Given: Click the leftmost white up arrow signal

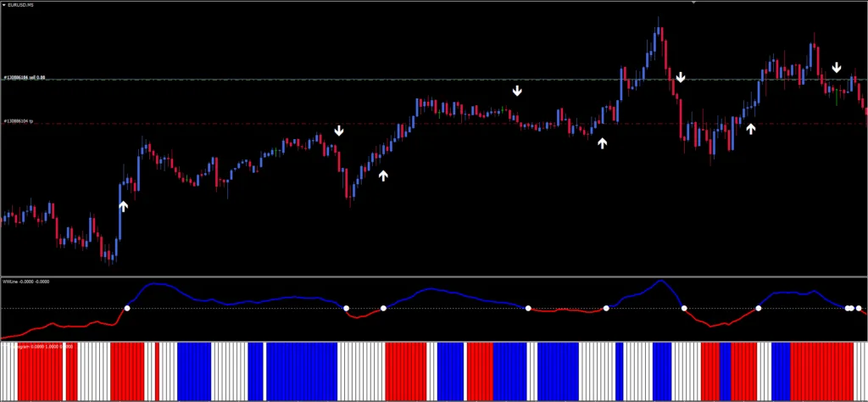Looking at the screenshot, I should coord(124,206).
